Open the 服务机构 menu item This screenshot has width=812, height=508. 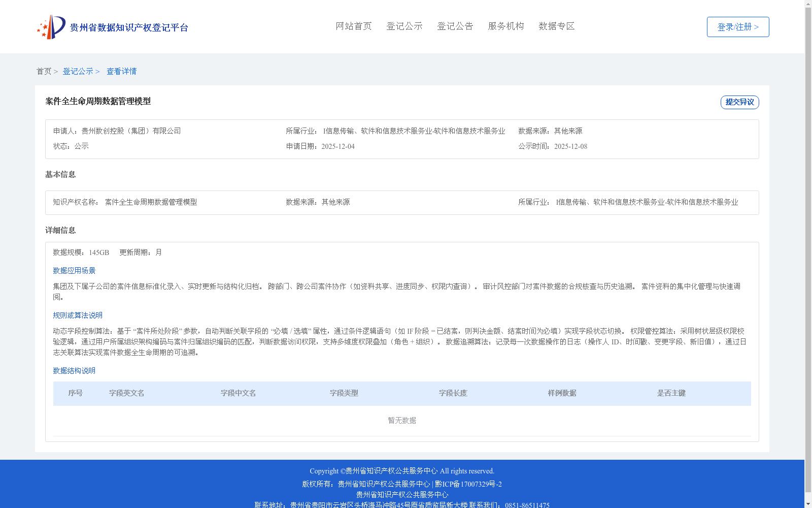click(506, 26)
